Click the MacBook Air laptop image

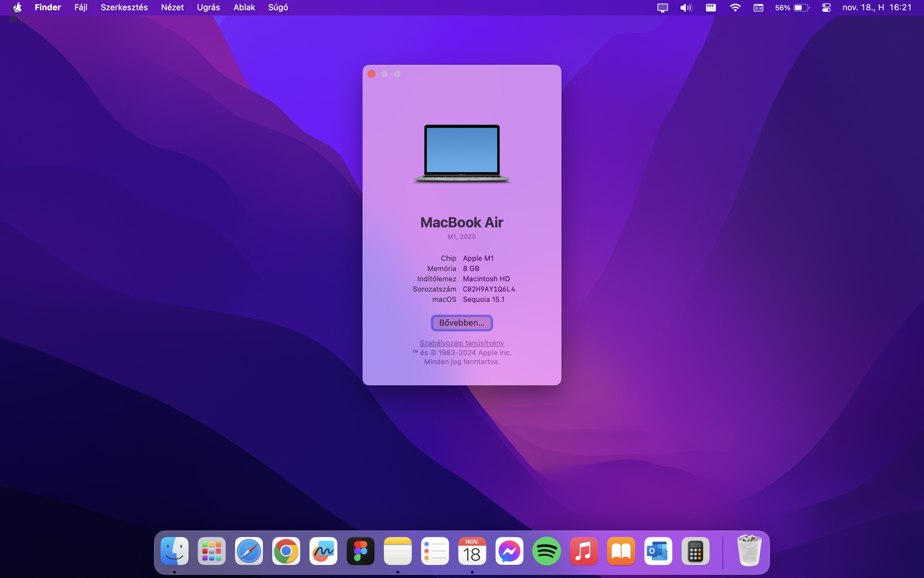click(x=462, y=154)
